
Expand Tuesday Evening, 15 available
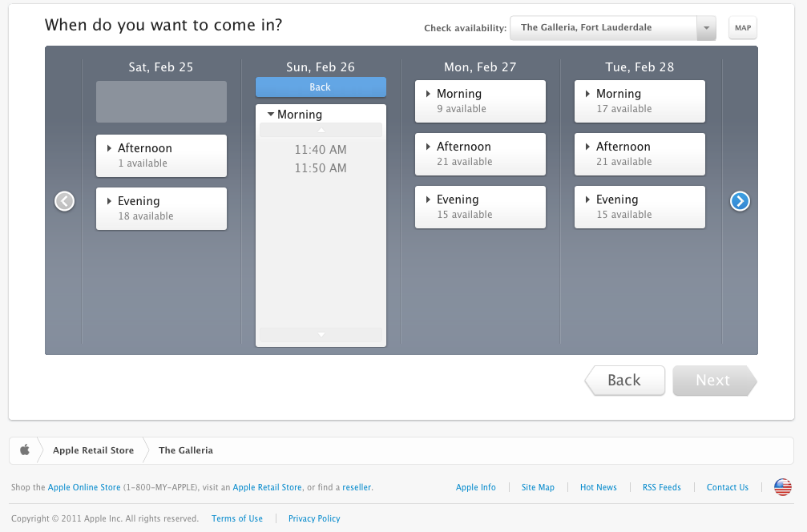[x=640, y=207]
